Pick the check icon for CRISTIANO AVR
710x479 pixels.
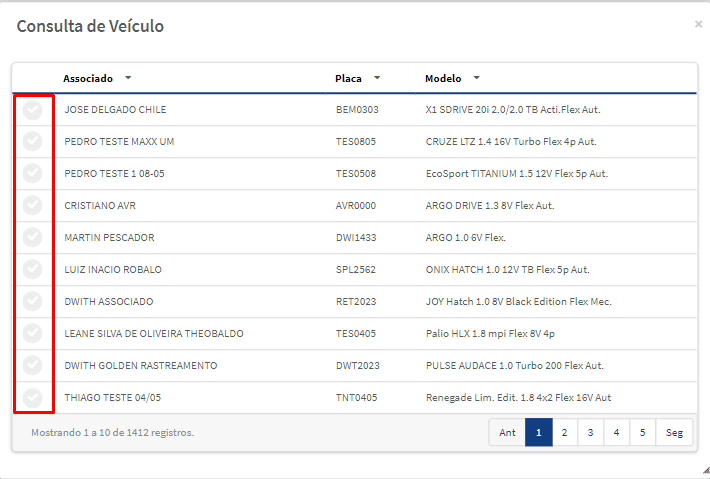[x=33, y=205]
